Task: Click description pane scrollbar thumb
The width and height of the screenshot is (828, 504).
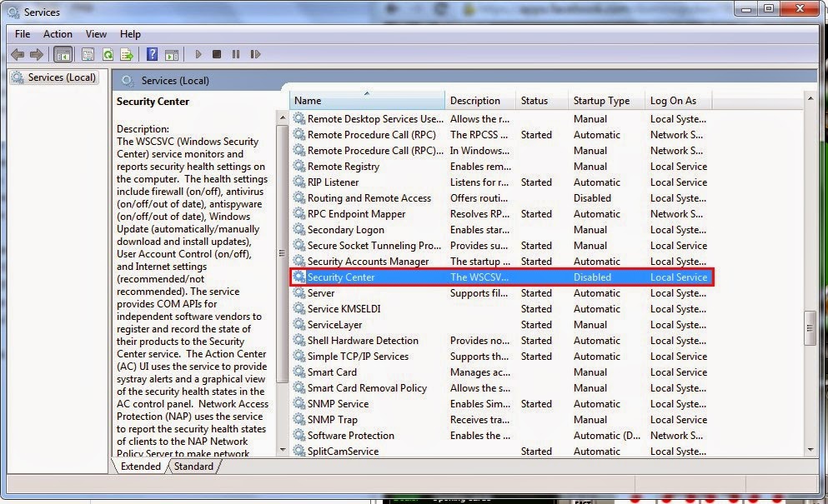Action: pyautogui.click(x=282, y=253)
